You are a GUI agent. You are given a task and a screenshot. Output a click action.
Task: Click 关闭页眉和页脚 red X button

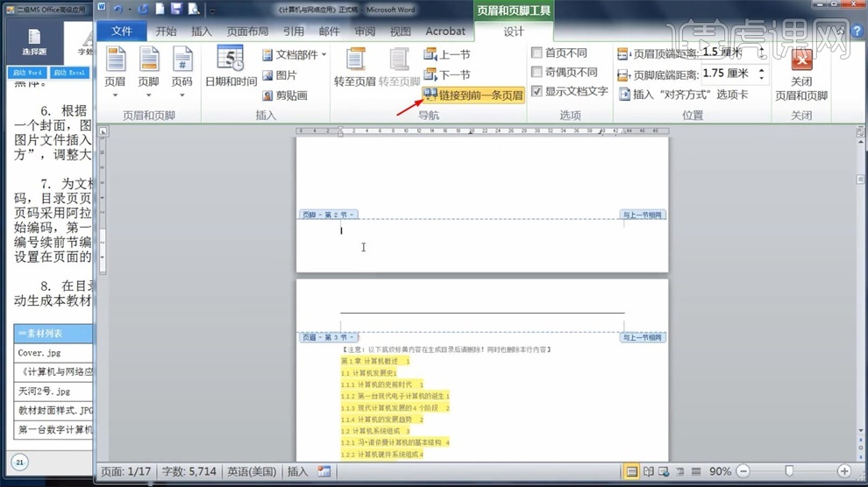[x=801, y=60]
